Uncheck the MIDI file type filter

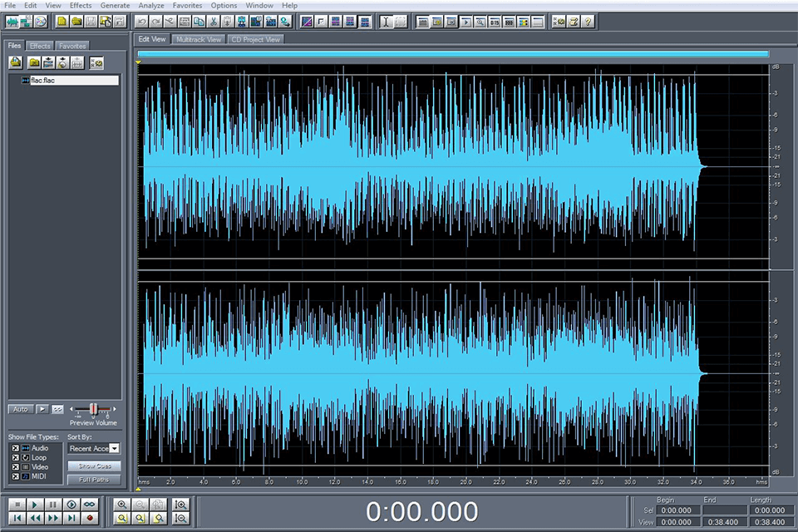pyautogui.click(x=14, y=475)
